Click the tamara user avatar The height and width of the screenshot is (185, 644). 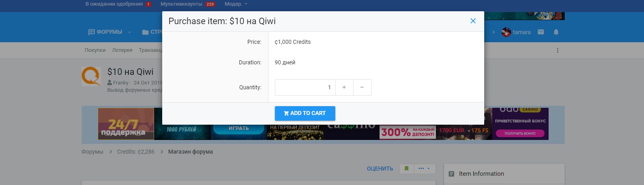506,32
